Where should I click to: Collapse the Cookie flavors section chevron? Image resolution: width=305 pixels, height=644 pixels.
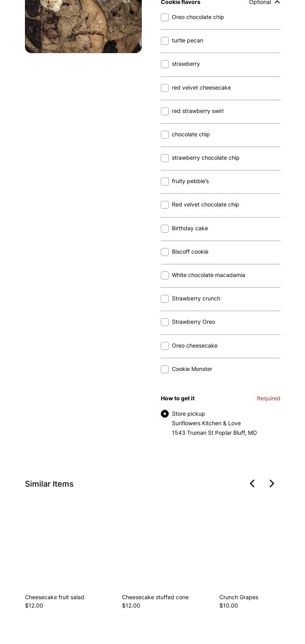point(277,2)
